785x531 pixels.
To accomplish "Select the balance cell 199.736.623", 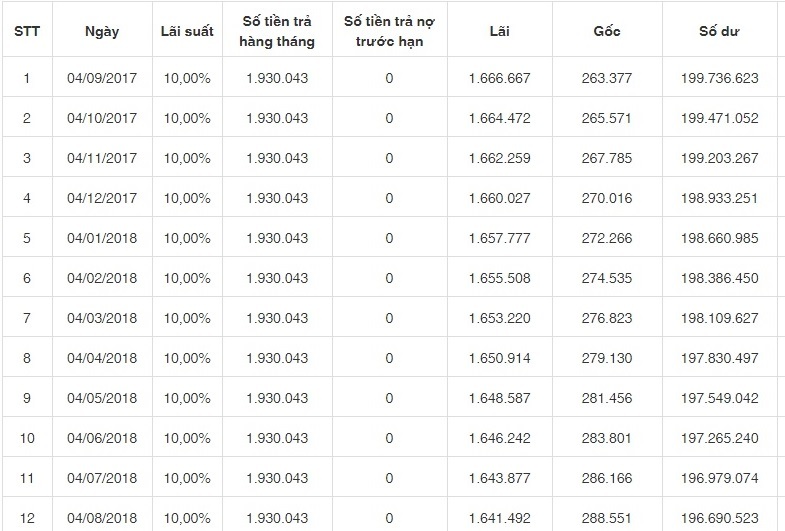I will (x=719, y=78).
